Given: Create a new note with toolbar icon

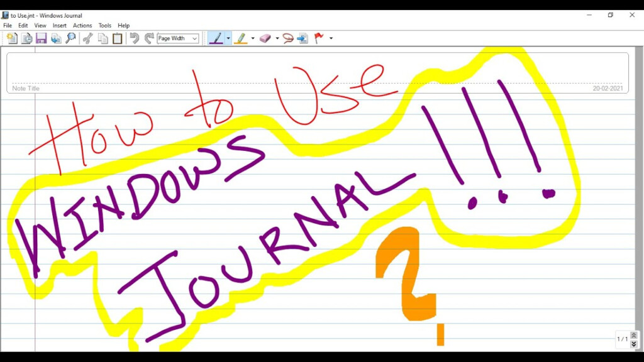Looking at the screenshot, I should [12, 38].
